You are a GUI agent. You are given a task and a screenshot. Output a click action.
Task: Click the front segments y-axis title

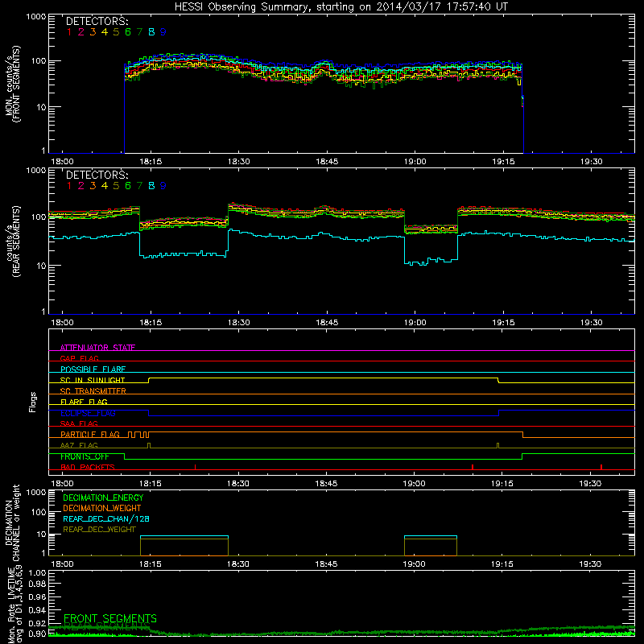(x=12, y=84)
